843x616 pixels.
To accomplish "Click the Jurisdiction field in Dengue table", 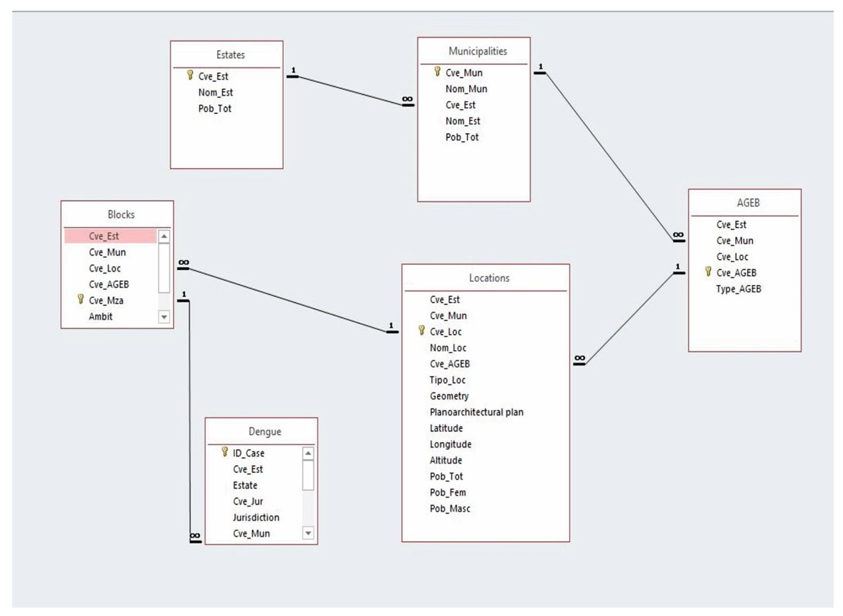I will pyautogui.click(x=256, y=518).
